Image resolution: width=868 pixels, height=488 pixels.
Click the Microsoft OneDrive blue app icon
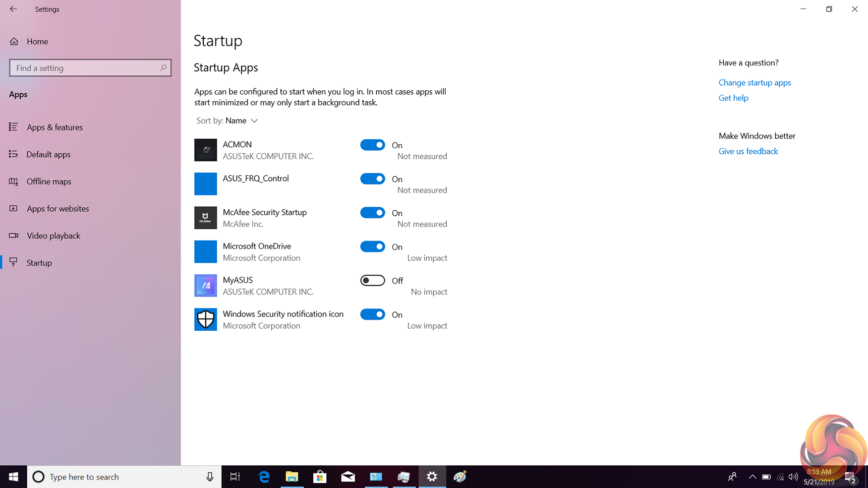click(206, 252)
